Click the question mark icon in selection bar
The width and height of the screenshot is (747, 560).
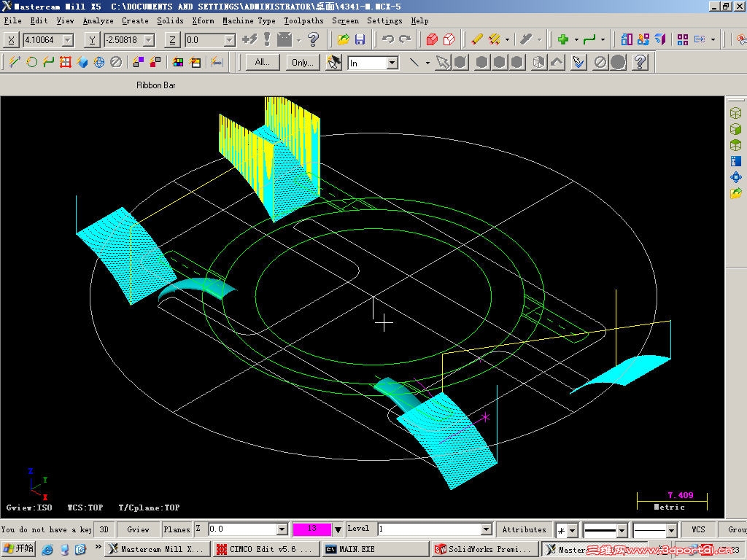click(640, 63)
